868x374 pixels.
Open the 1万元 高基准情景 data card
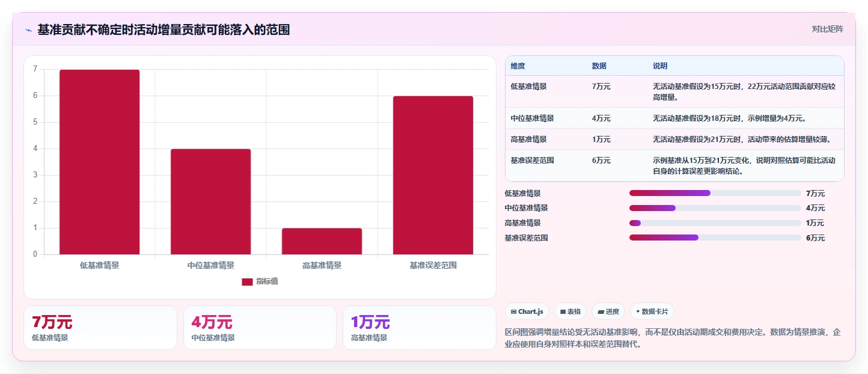click(420, 328)
